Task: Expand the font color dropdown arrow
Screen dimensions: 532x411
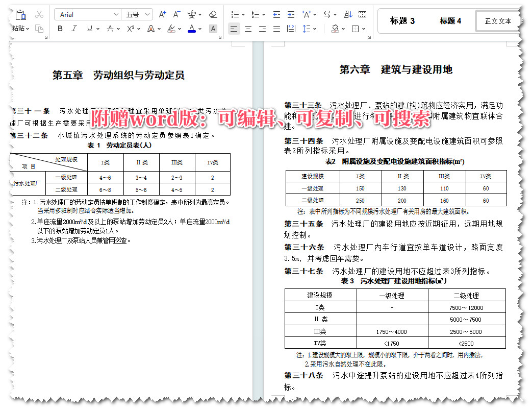Action: (x=200, y=28)
